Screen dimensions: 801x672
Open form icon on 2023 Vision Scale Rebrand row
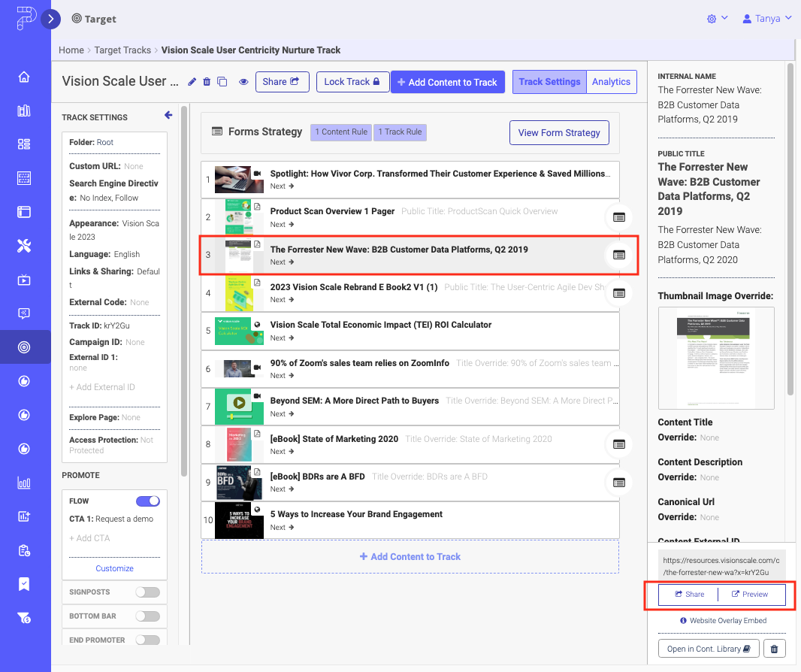tap(618, 293)
